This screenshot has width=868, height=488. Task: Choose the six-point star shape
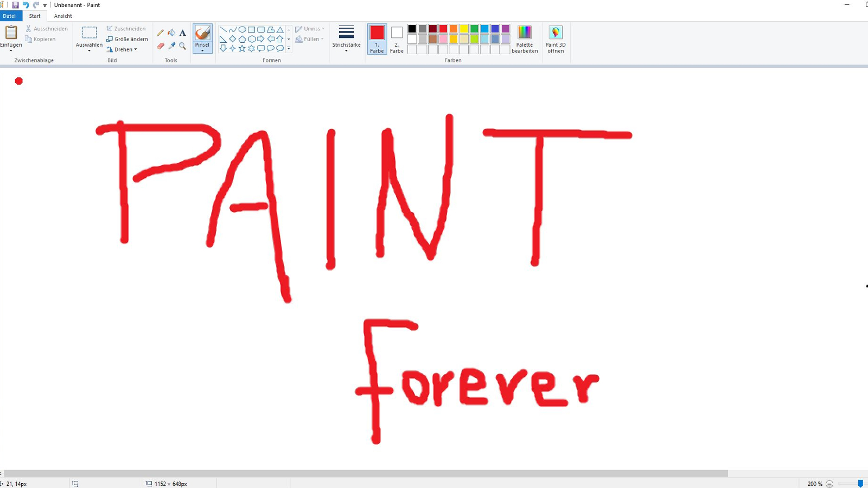pyautogui.click(x=252, y=48)
